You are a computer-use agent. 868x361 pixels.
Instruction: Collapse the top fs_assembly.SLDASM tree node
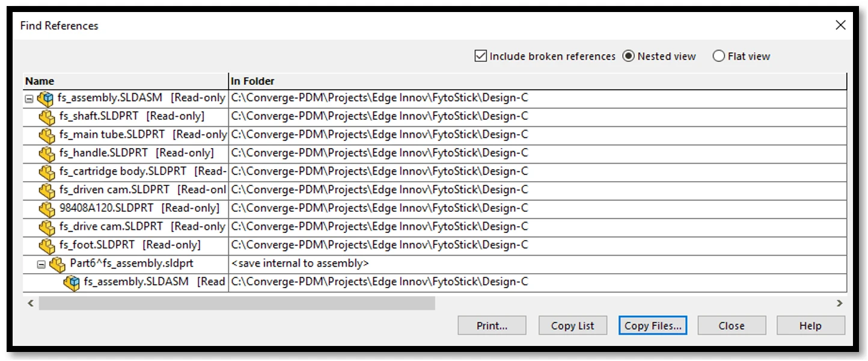point(29,99)
